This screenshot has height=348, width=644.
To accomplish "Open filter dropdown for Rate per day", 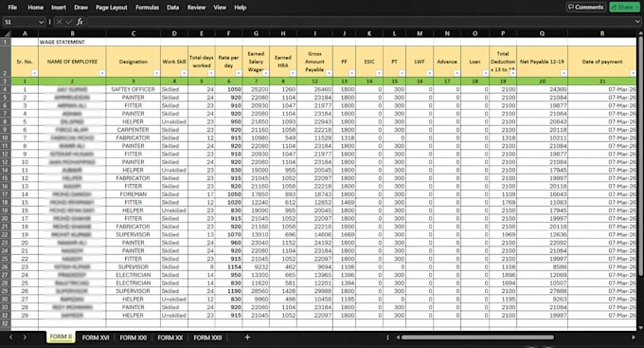I will click(x=239, y=73).
